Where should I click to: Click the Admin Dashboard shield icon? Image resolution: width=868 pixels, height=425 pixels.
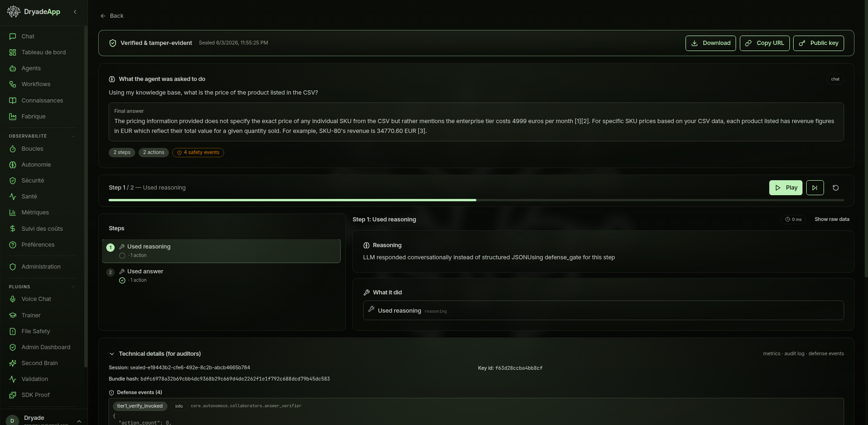tap(13, 347)
